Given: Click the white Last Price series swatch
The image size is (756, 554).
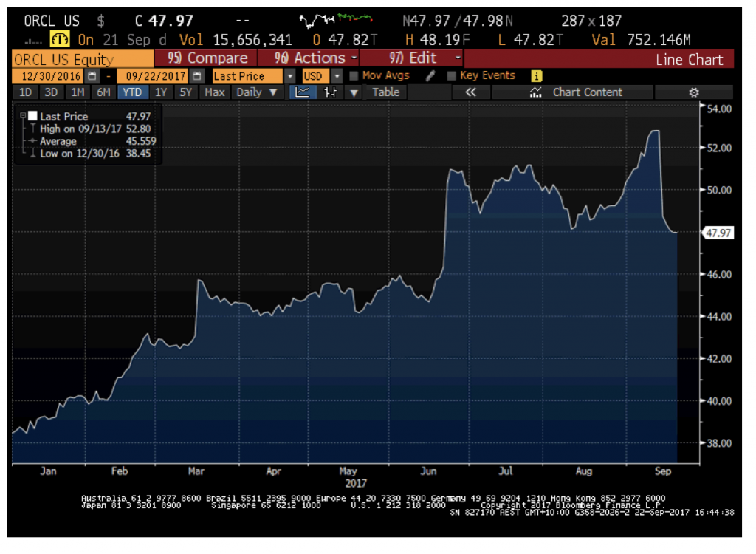Looking at the screenshot, I should coord(32,116).
